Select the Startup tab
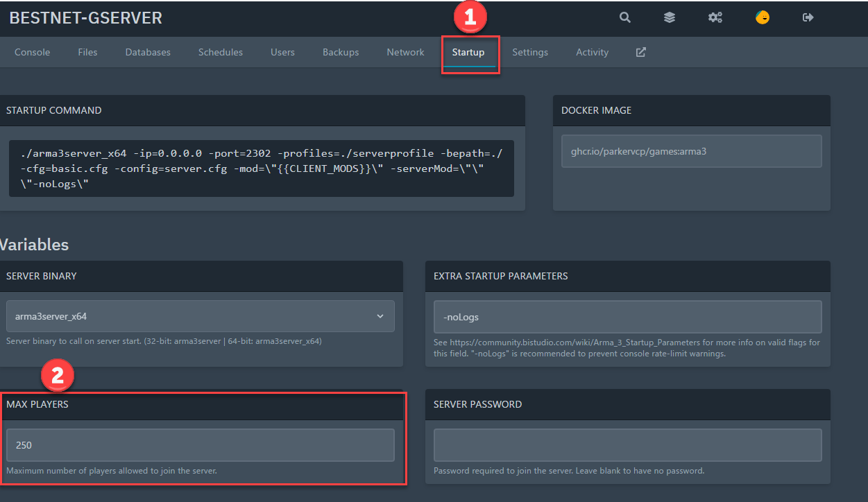Image resolution: width=868 pixels, height=502 pixels. (468, 52)
